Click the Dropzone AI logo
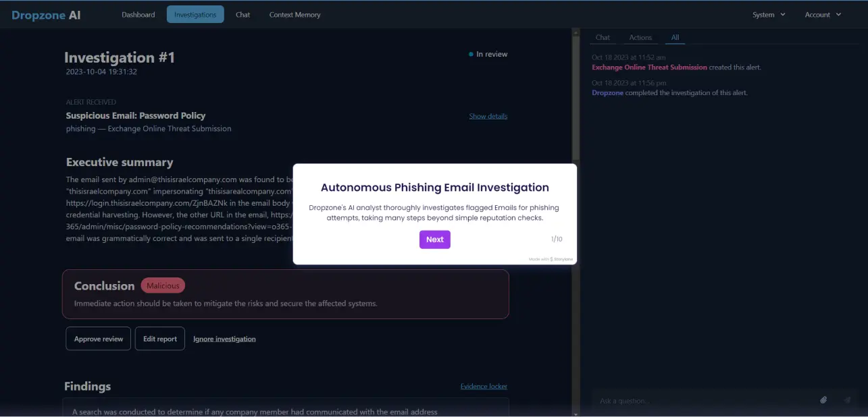 pos(46,15)
